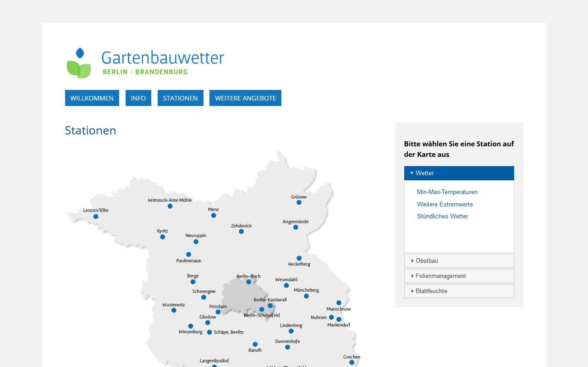Open the Willkommen menu item
Image resolution: width=588 pixels, height=367 pixels.
tap(92, 98)
